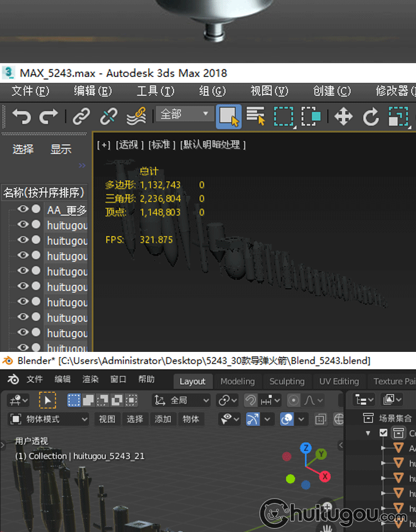416x532 pixels.
Task: Open 工具(T) menu in 3ds Max
Action: pos(155,91)
